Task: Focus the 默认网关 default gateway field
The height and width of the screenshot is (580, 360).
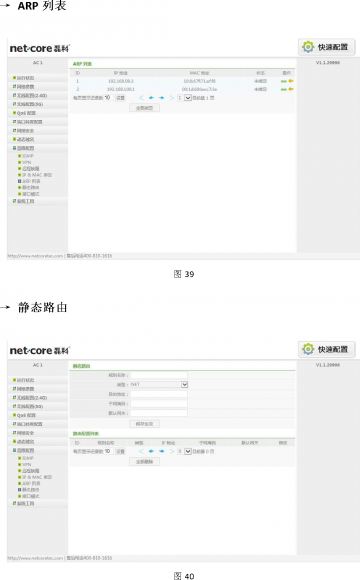Action: pos(159,413)
